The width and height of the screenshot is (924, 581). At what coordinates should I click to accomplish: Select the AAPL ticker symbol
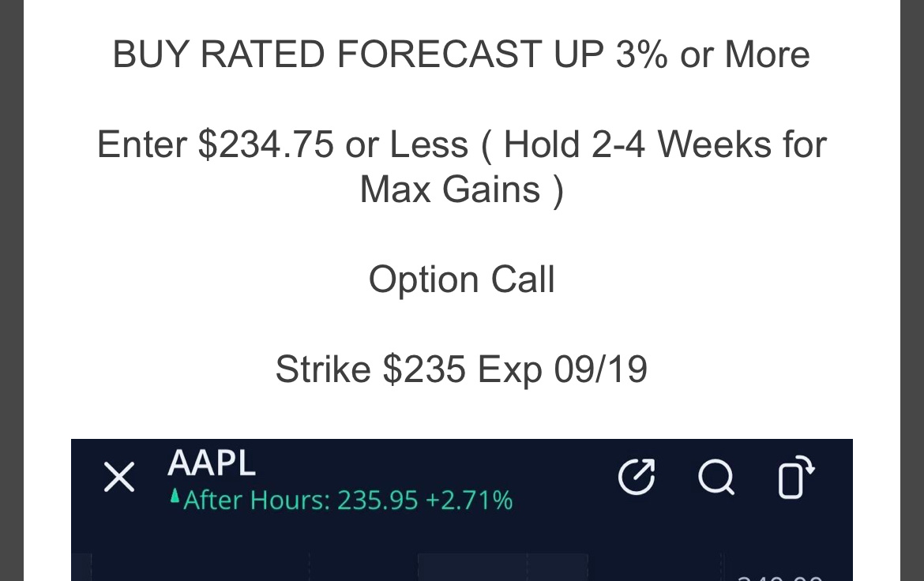pos(212,463)
